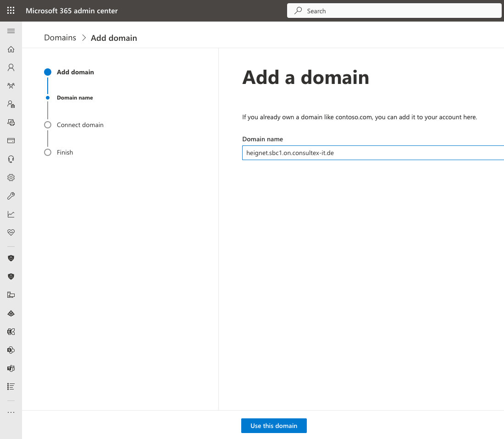Open Teams & groups sidebar icon

(x=11, y=86)
